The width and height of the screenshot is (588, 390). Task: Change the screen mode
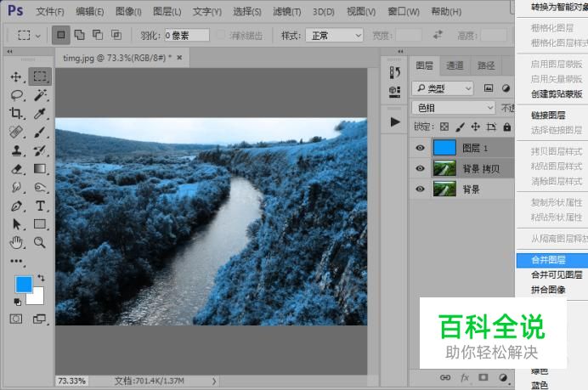[x=39, y=319]
